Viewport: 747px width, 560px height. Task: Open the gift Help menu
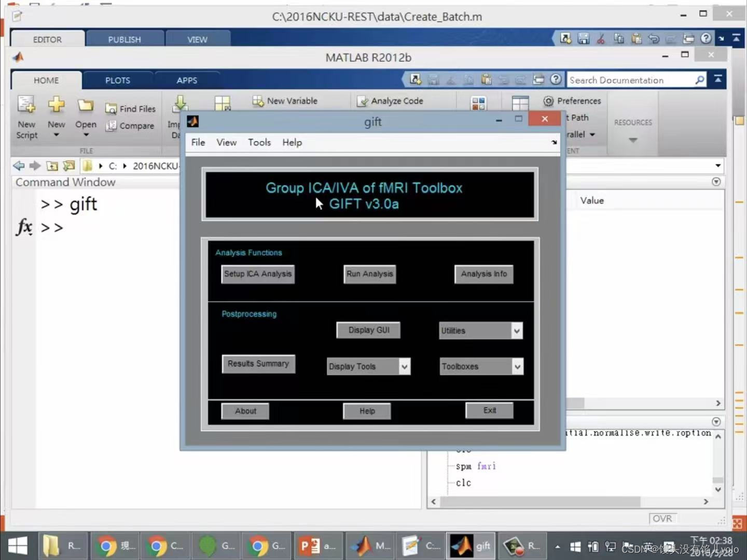292,143
